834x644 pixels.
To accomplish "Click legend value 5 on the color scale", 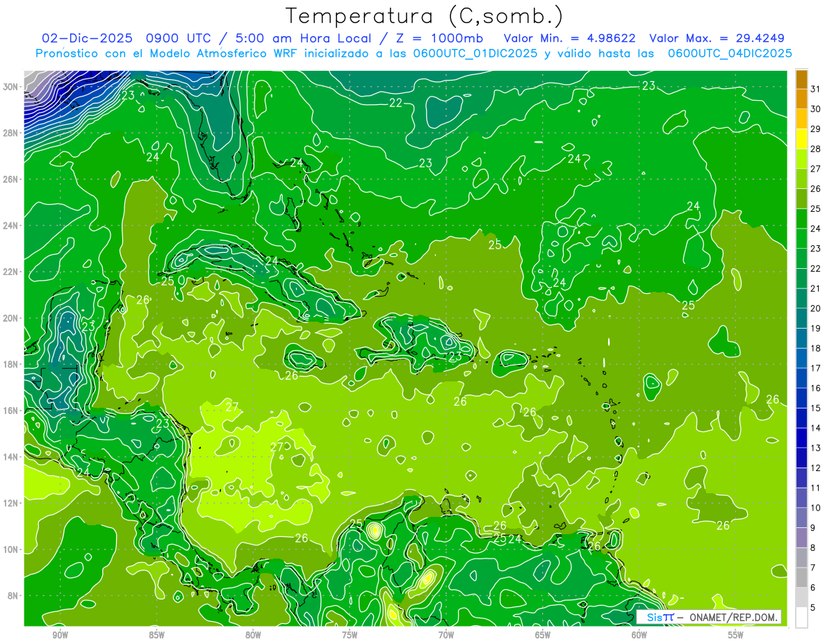I will click(813, 608).
